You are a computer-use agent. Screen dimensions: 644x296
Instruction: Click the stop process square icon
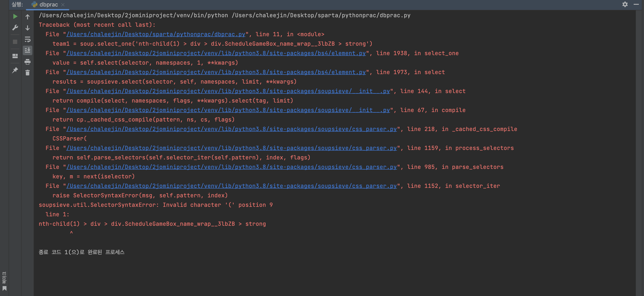pos(15,42)
